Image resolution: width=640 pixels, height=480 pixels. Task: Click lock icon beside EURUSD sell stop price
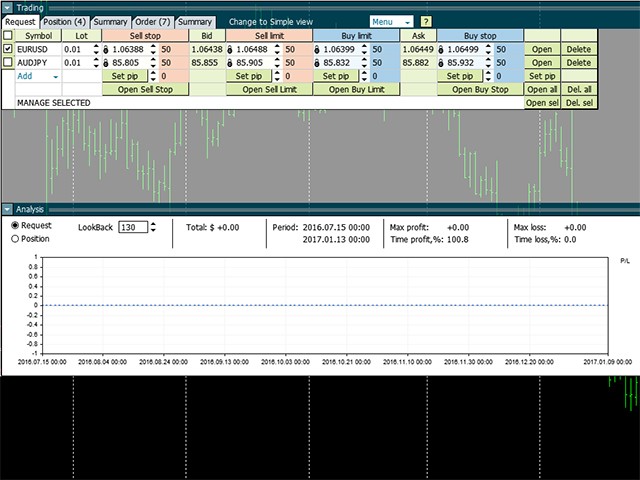click(x=106, y=48)
